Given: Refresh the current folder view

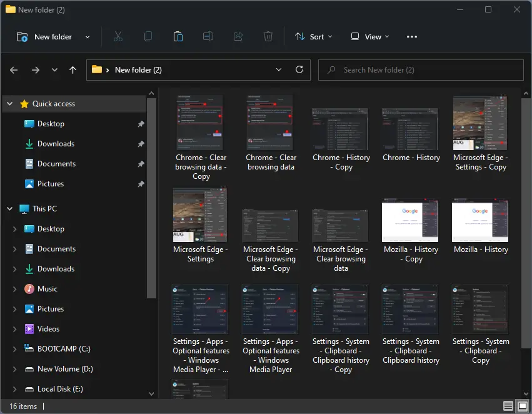Looking at the screenshot, I should [299, 69].
